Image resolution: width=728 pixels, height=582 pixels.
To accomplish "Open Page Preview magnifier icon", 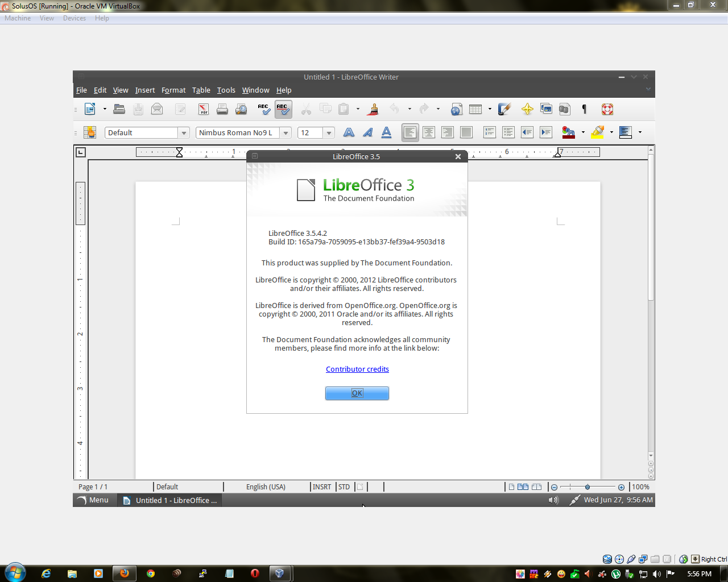I will point(241,109).
